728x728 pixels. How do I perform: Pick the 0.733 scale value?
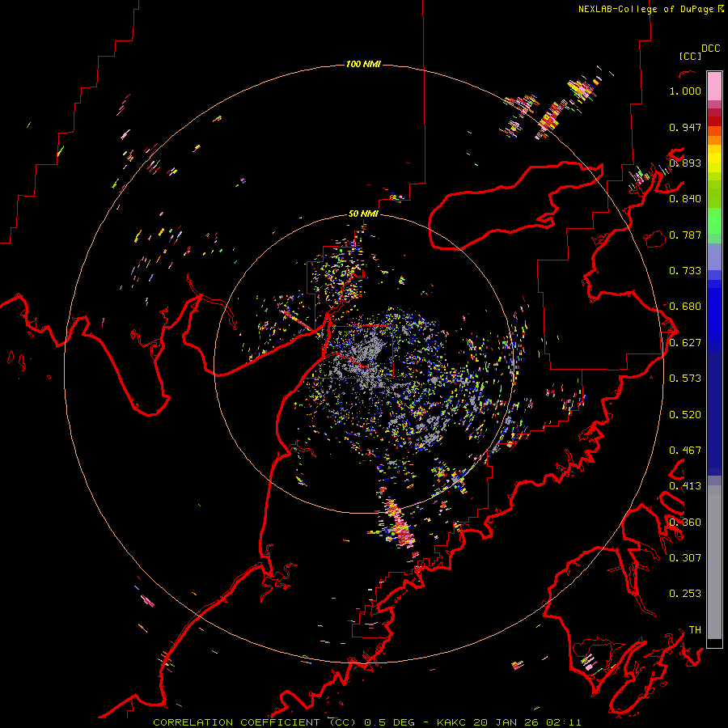(685, 271)
